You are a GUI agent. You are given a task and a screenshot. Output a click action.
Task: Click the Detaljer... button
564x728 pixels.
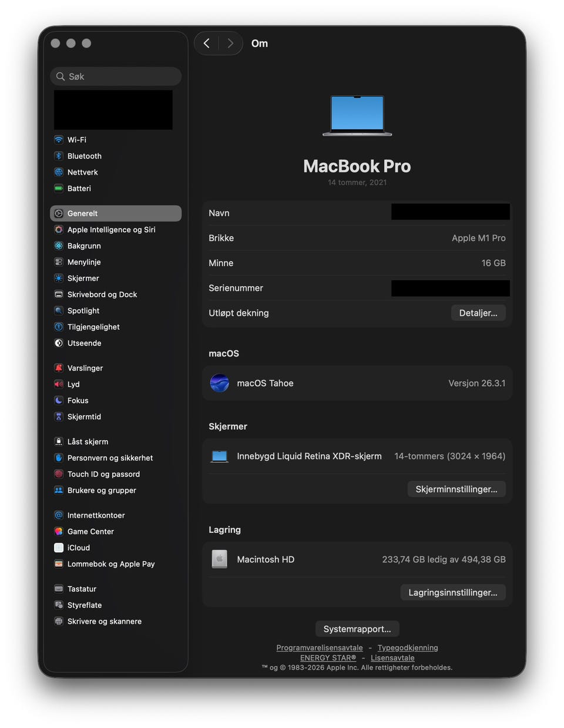(x=478, y=313)
